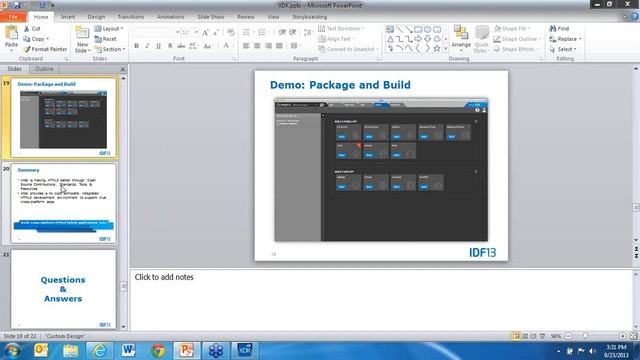Open the font name dropdown
The image size is (640, 360).
(178, 32)
